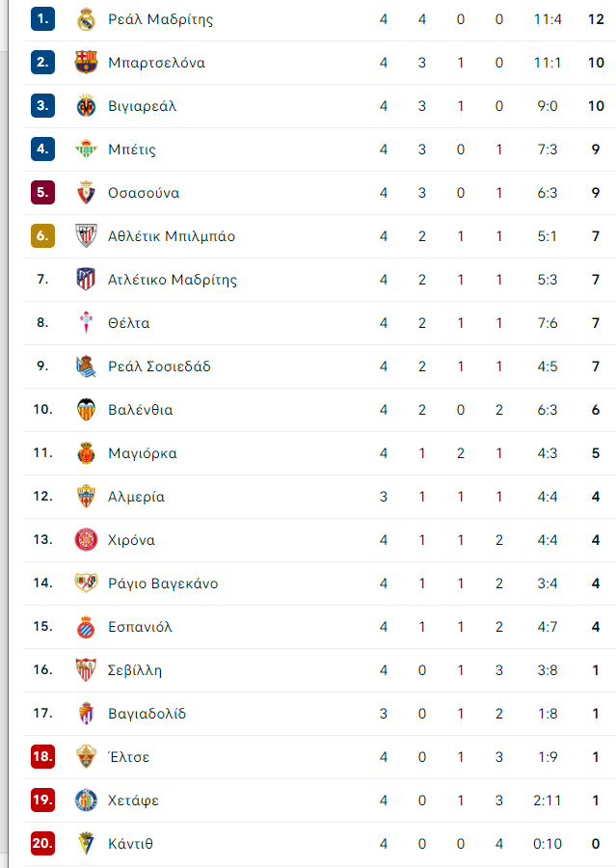Click the Cádiz yellow crest icon

86,844
